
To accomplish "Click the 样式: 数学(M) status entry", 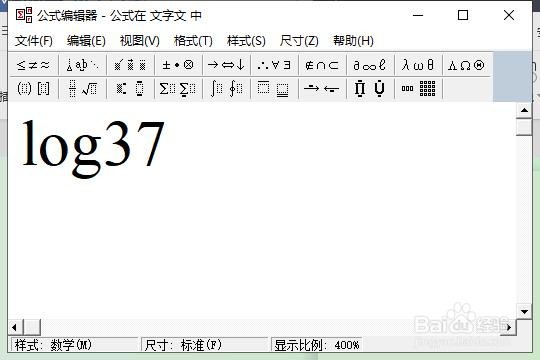I will [x=75, y=345].
